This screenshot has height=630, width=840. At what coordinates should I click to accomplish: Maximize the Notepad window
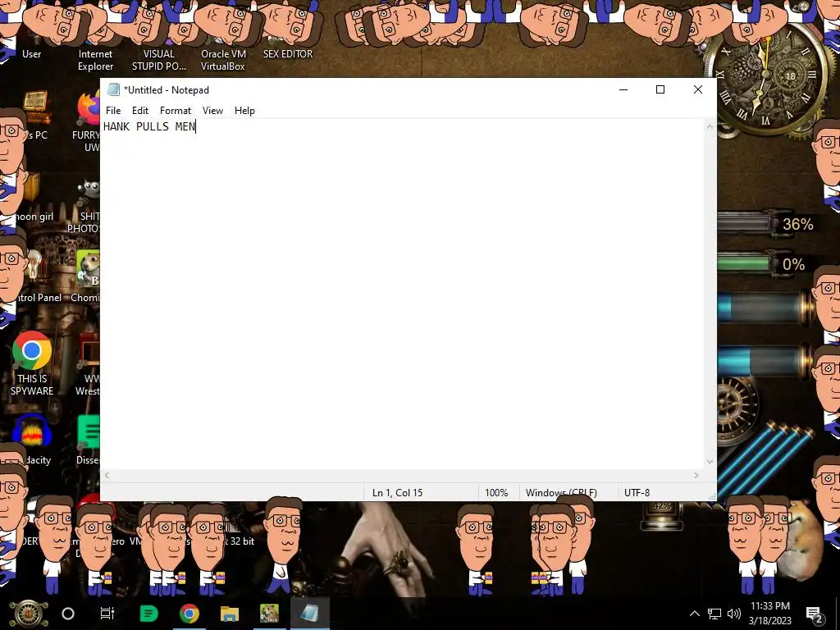pyautogui.click(x=660, y=89)
